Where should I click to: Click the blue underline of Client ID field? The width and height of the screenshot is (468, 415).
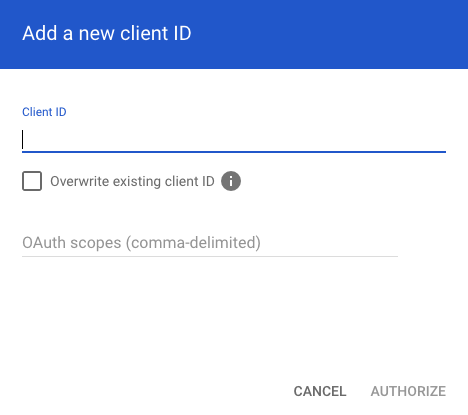pos(234,152)
